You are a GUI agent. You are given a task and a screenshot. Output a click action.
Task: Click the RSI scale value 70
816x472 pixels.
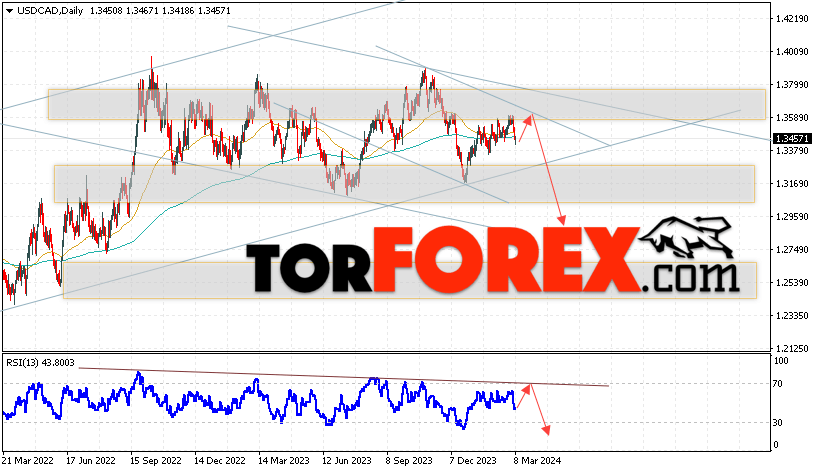777,384
